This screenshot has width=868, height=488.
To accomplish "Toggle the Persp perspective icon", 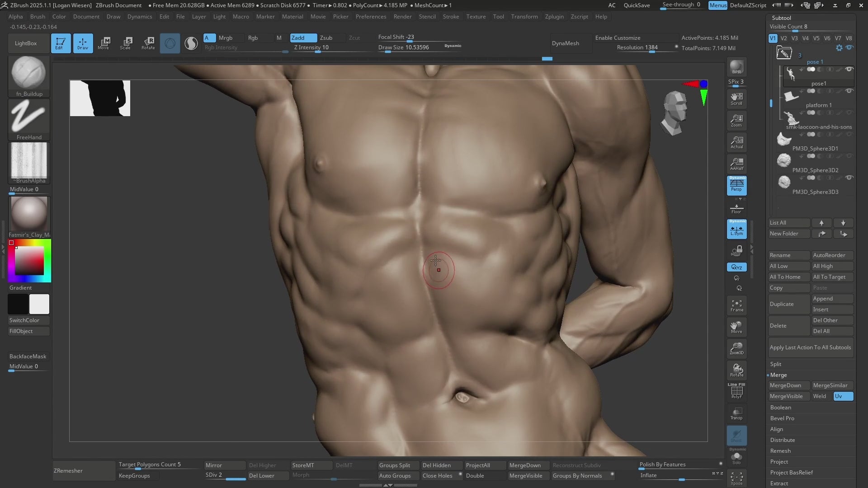I will point(736,185).
